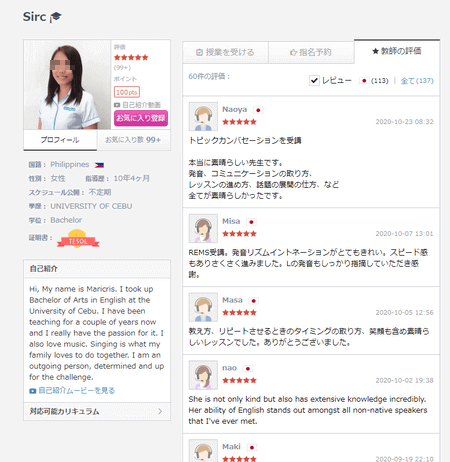Screen dimensions: 450x462
Task: Click the Japan flag next to Maki
Action: tap(252, 447)
